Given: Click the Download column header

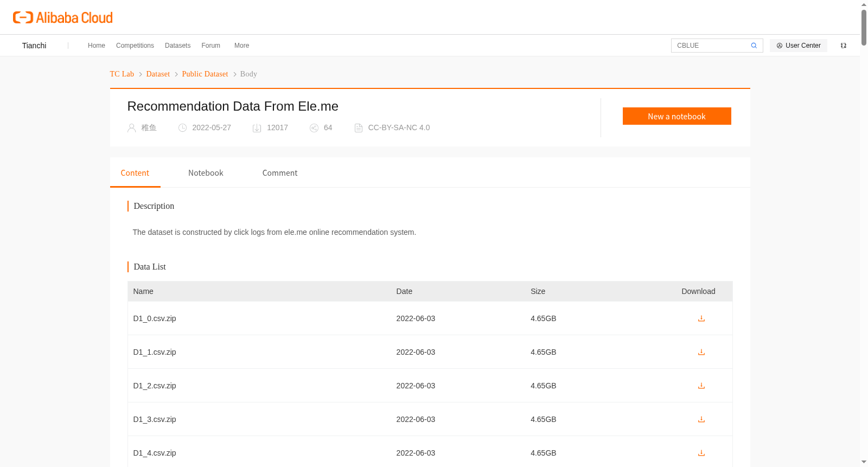Looking at the screenshot, I should 699,291.
